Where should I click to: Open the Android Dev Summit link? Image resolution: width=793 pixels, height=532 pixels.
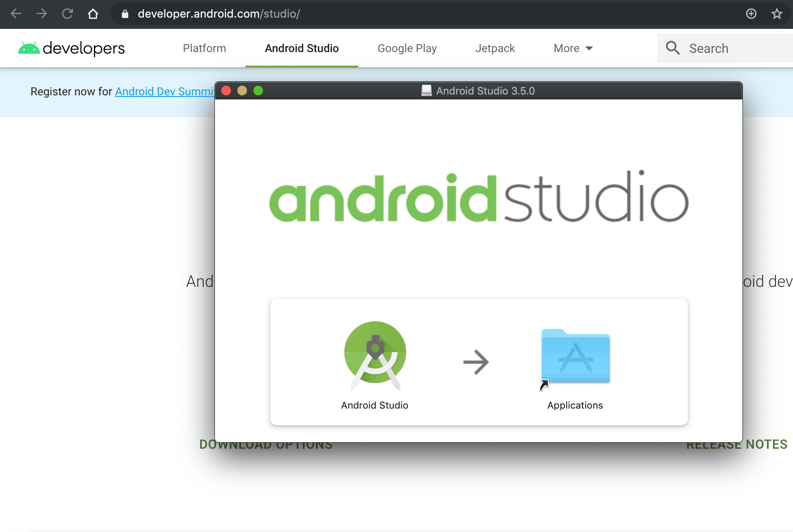pos(165,91)
